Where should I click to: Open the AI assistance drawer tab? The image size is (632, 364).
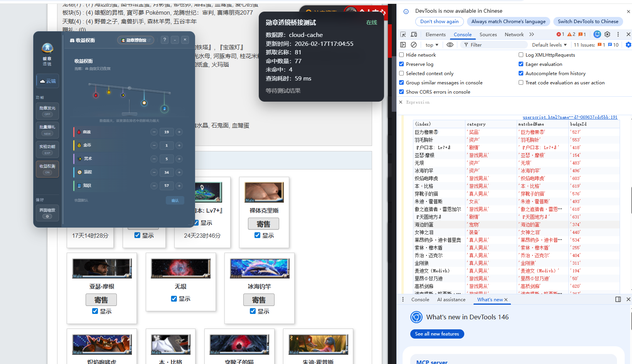pyautogui.click(x=451, y=299)
